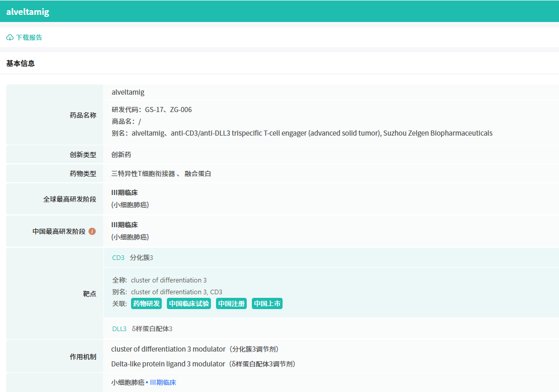
Task: Open the CD3 target link
Action: pyautogui.click(x=118, y=258)
